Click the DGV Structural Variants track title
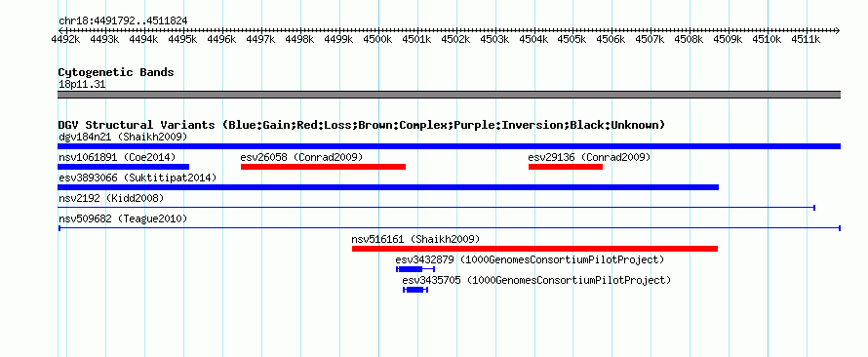 361,125
